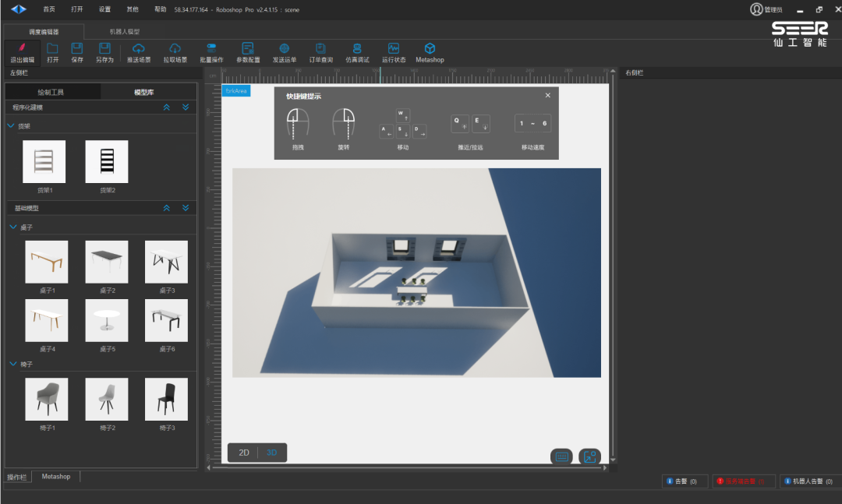Viewport: 842px width, 504px height.
Task: Click the 推送场景 cloud upload icon
Action: [139, 48]
